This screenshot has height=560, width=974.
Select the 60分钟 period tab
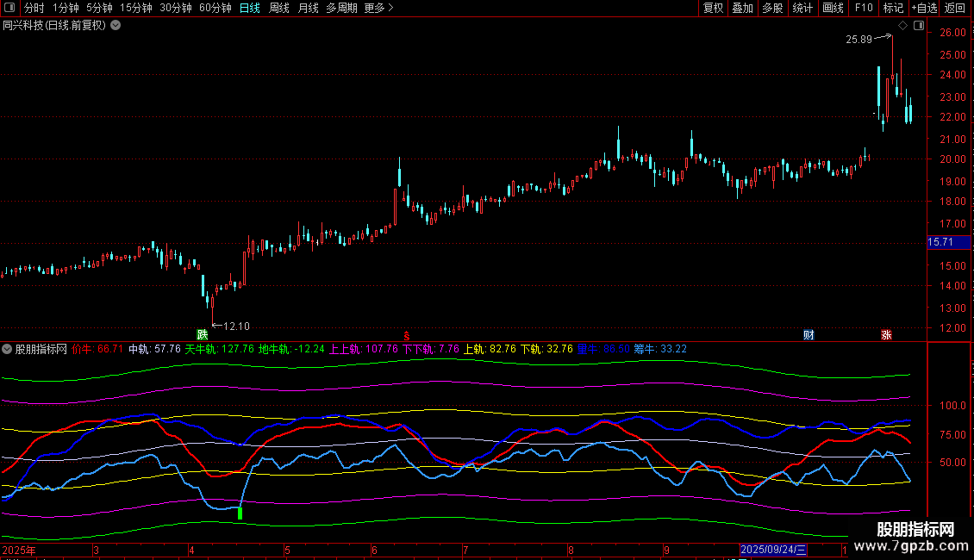(215, 9)
